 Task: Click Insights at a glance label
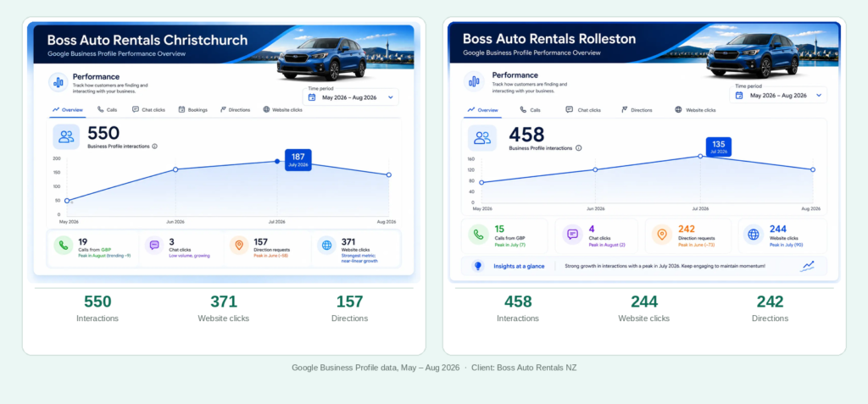519,266
